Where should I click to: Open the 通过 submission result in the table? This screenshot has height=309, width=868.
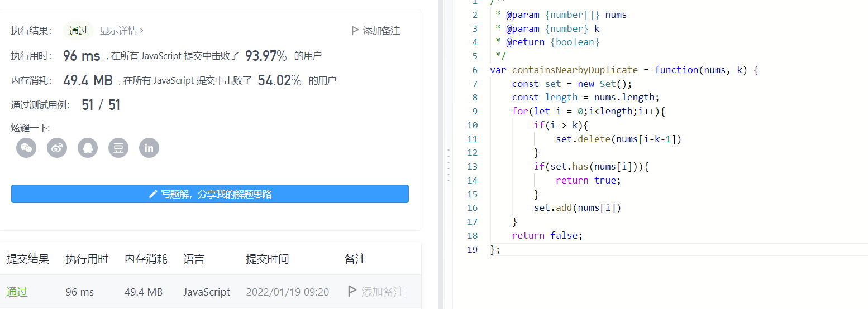click(x=17, y=292)
